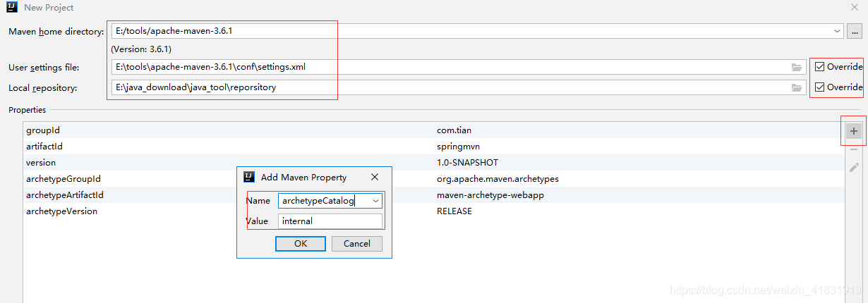Toggle Override for Local repository
This screenshot has width=868, height=303.
pyautogui.click(x=819, y=87)
